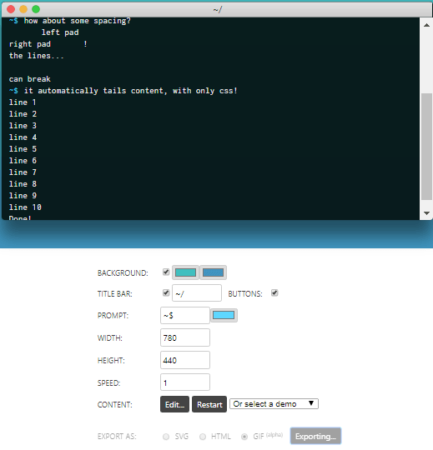Click the title bar text field containing ~/
This screenshot has width=433, height=450.
coord(197,293)
